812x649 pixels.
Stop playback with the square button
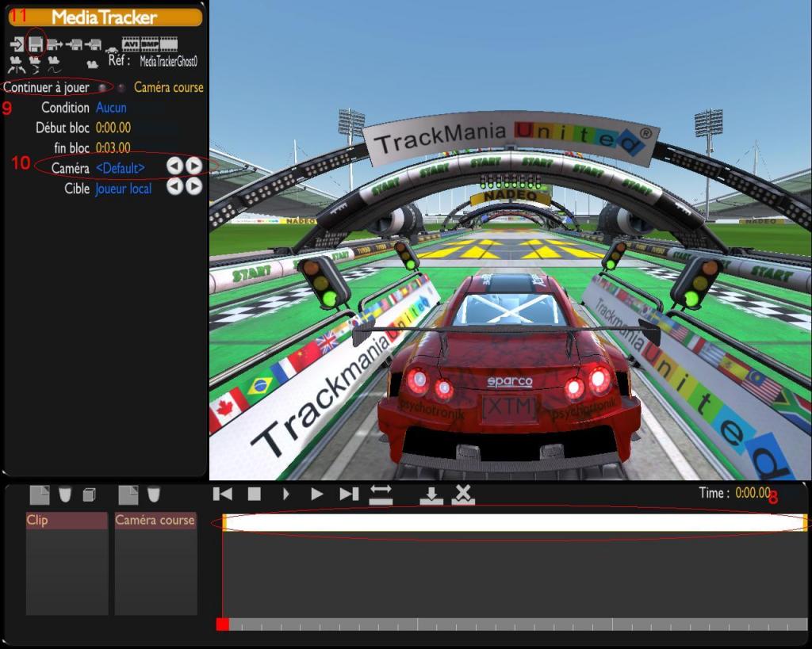[255, 494]
